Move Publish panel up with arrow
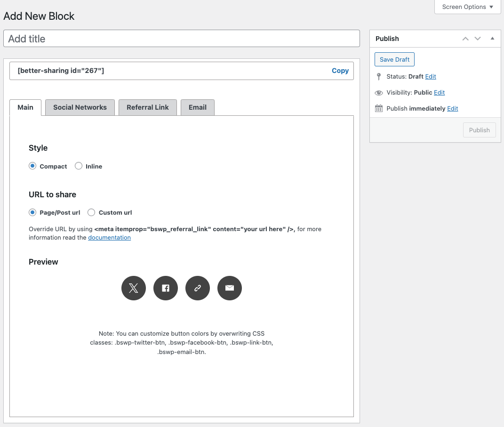This screenshot has width=504, height=427. pyautogui.click(x=465, y=39)
